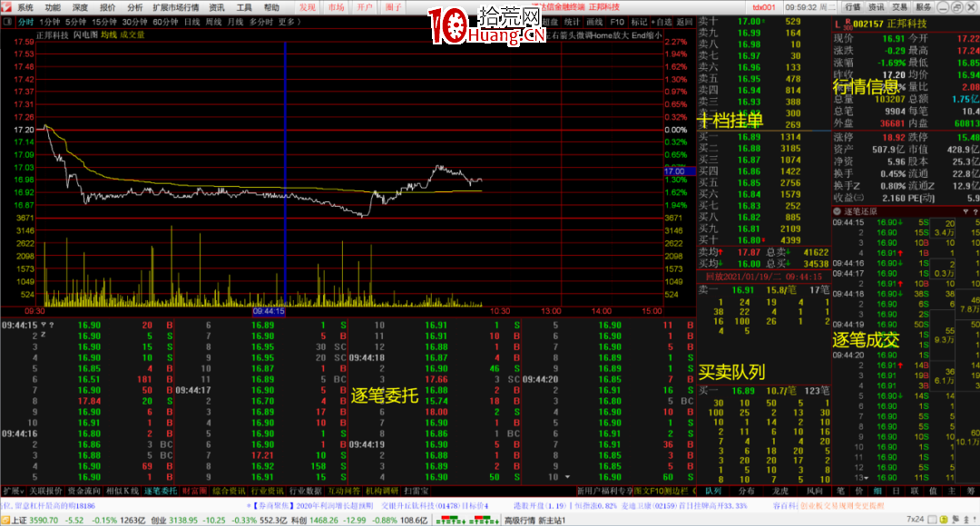Click the 行情 button at top right

pyautogui.click(x=852, y=7)
